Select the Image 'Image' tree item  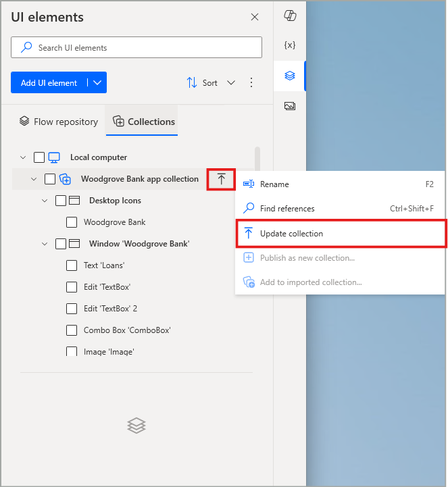(109, 352)
